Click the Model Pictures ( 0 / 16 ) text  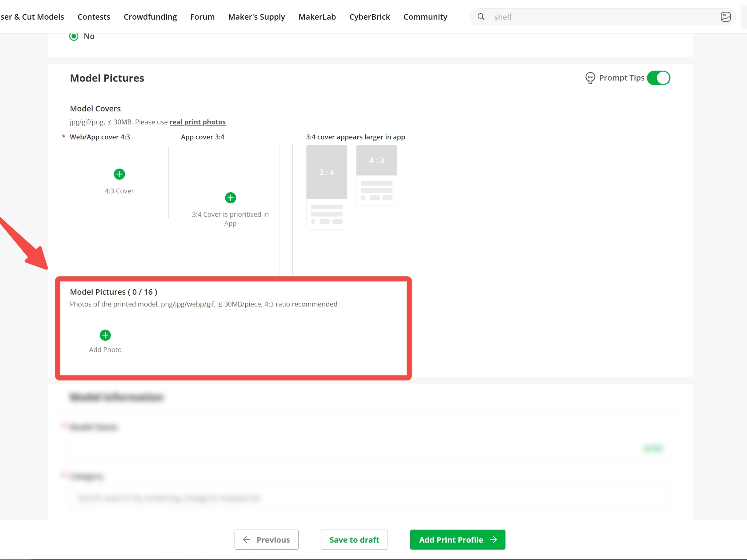114,292
